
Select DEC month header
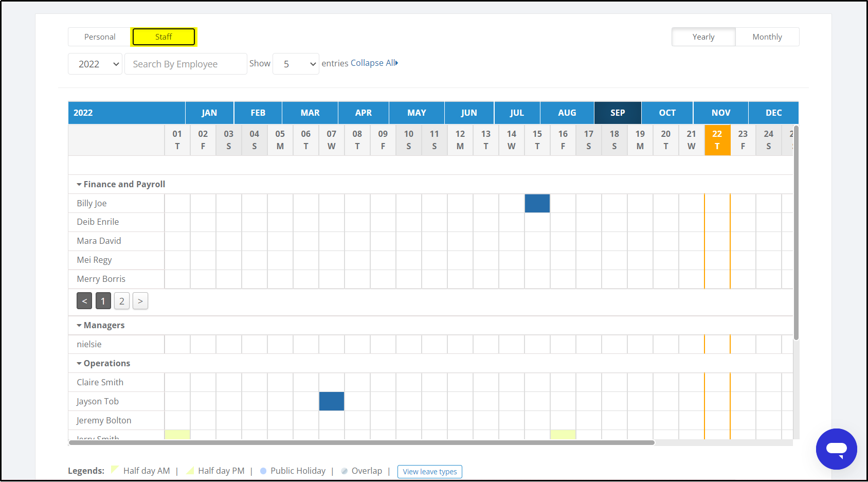[773, 113]
